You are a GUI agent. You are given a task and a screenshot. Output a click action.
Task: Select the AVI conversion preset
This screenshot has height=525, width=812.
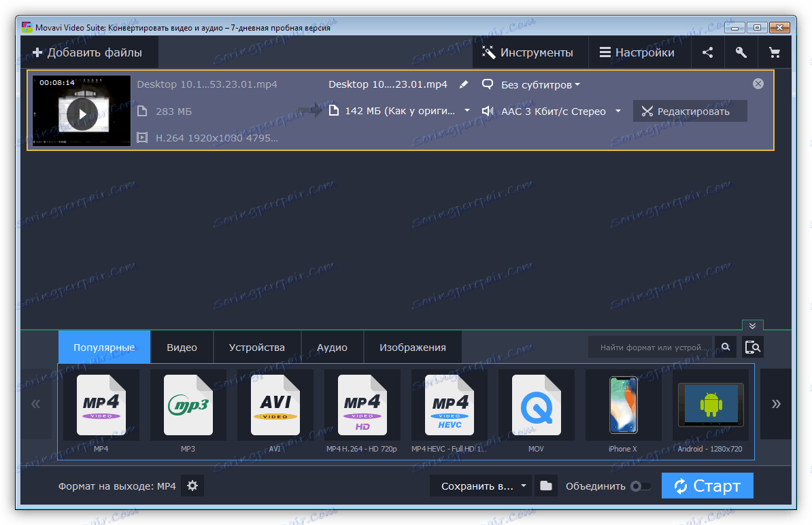point(275,405)
